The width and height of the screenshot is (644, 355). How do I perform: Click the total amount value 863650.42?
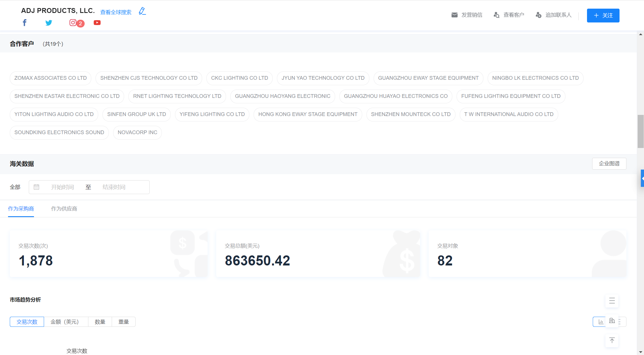click(258, 261)
